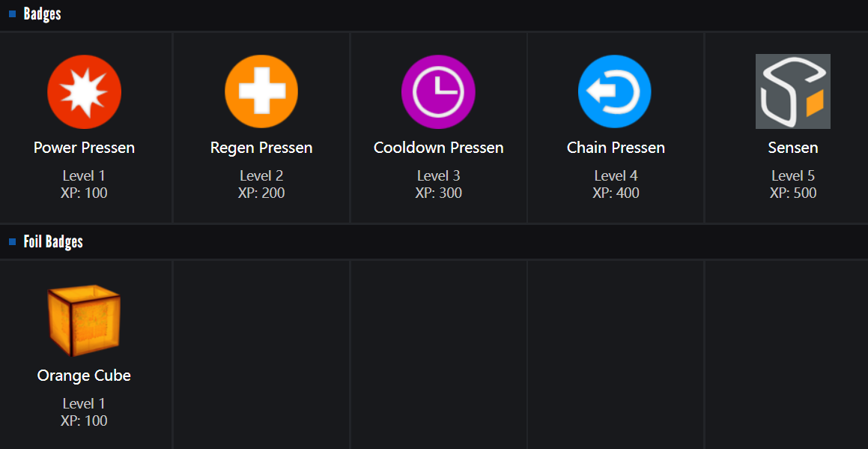Open the Regen Pressen badge name
868x449 pixels.
[x=261, y=148]
